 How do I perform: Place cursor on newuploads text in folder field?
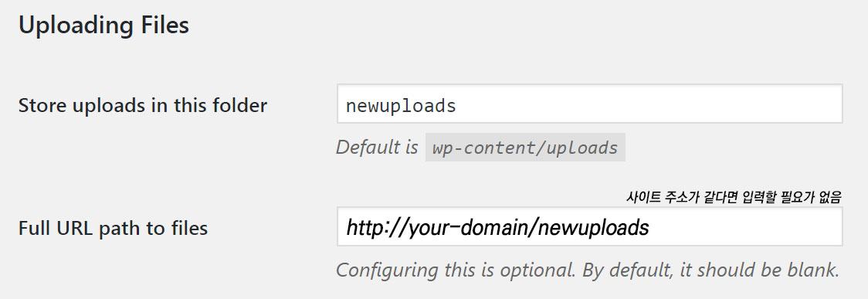pyautogui.click(x=401, y=106)
